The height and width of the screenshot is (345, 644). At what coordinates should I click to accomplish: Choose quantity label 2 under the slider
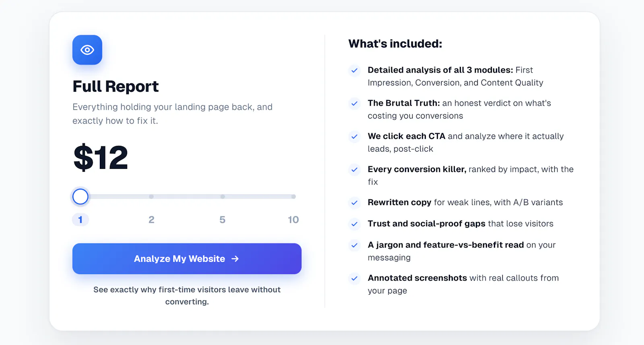151,220
